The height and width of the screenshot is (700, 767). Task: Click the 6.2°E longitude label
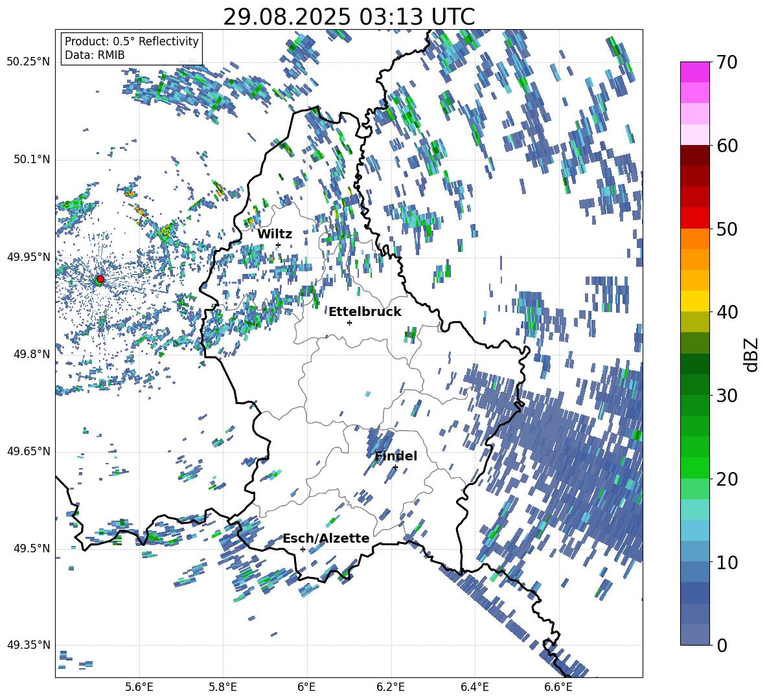pos(391,687)
